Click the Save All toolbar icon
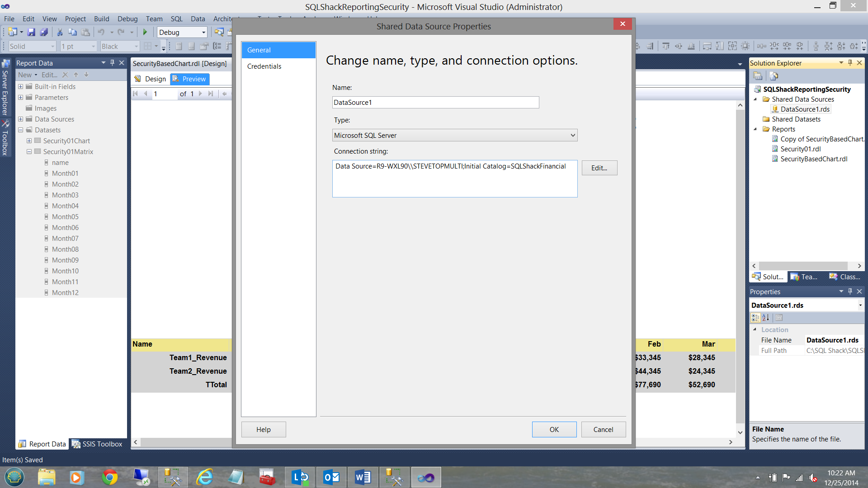This screenshot has height=488, width=868. coord(44,32)
